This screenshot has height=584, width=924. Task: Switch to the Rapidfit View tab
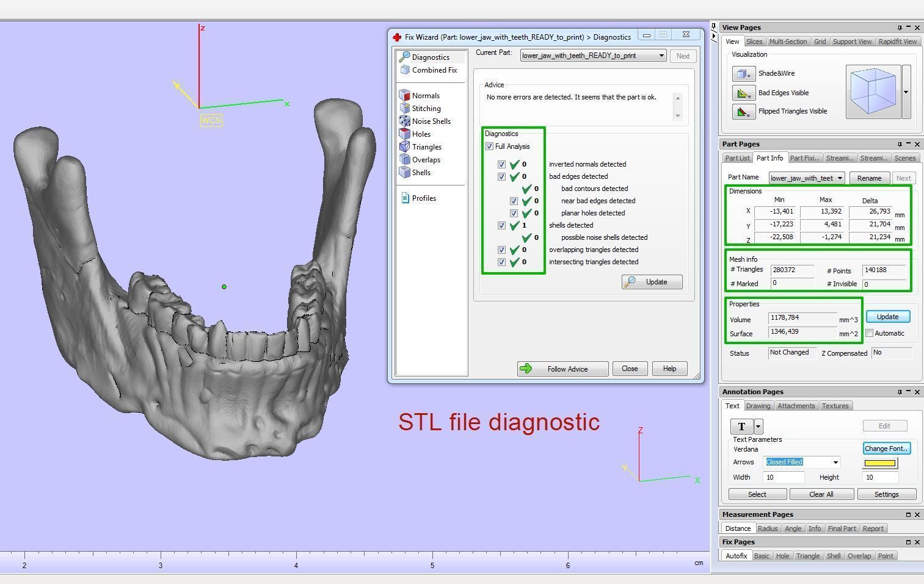pyautogui.click(x=898, y=41)
